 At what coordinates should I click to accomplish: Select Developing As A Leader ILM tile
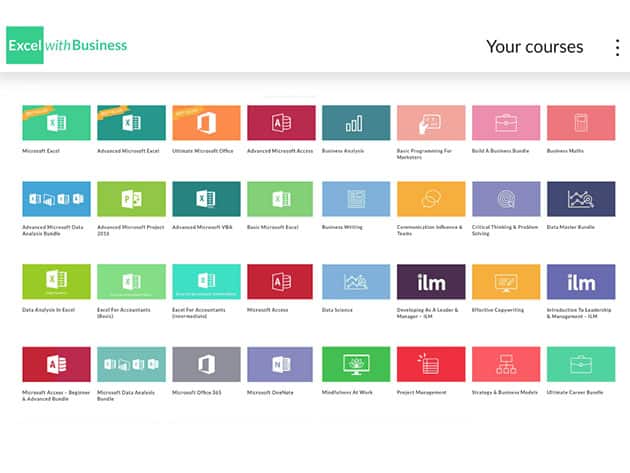coord(431,282)
